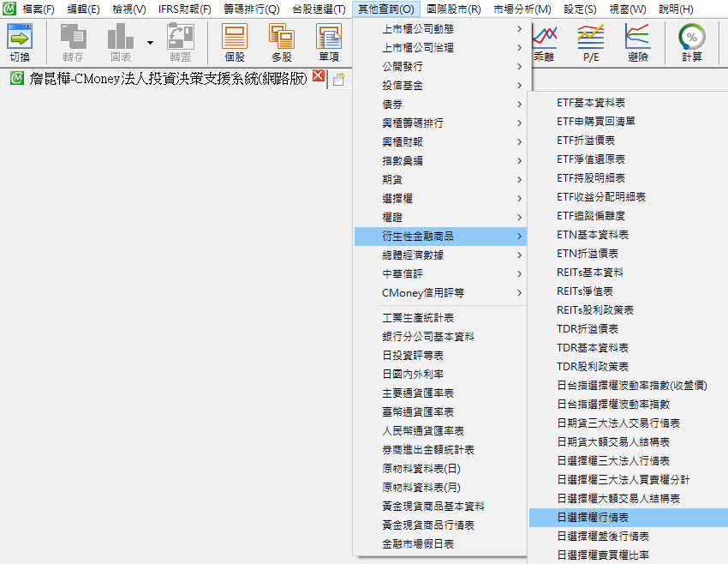Click 黃金現貨商品行情表 menu entry
This screenshot has height=564, width=728.
pos(427,525)
